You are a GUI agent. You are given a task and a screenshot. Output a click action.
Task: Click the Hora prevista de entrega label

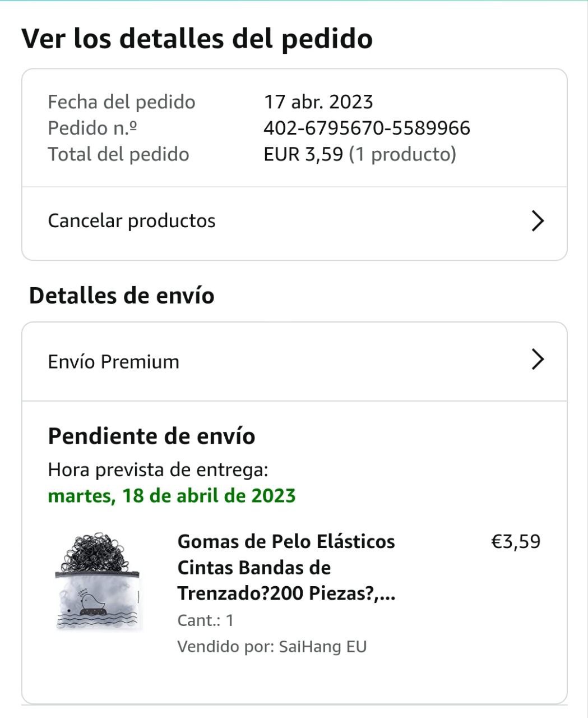coord(158,470)
